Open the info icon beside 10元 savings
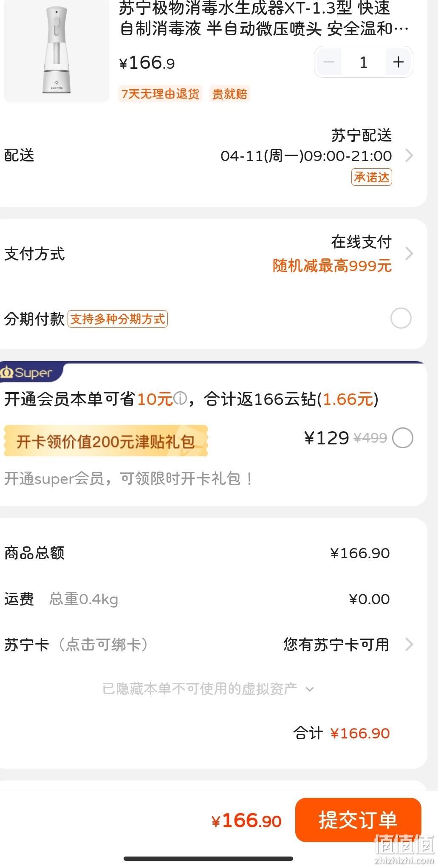Screen dimensions: 438x868 180,399
